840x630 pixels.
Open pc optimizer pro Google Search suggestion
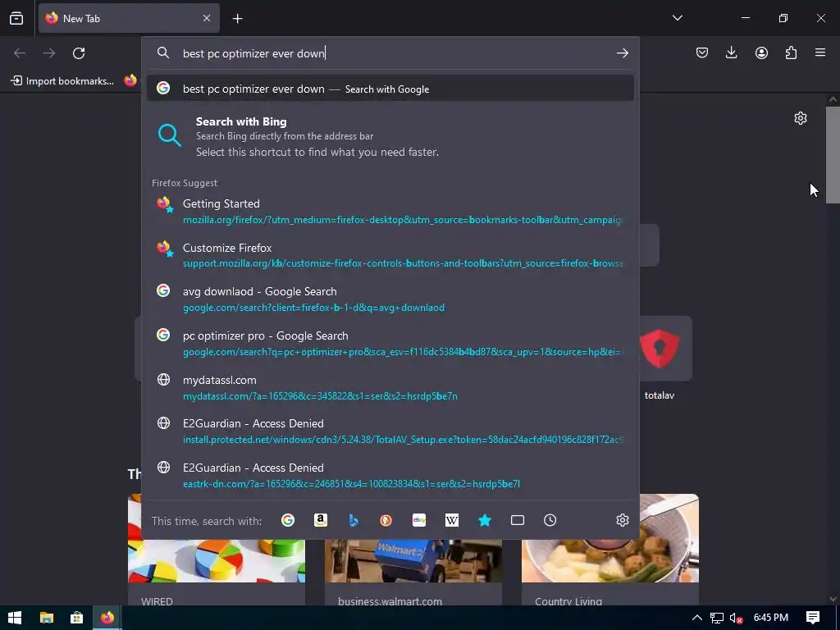coord(390,344)
